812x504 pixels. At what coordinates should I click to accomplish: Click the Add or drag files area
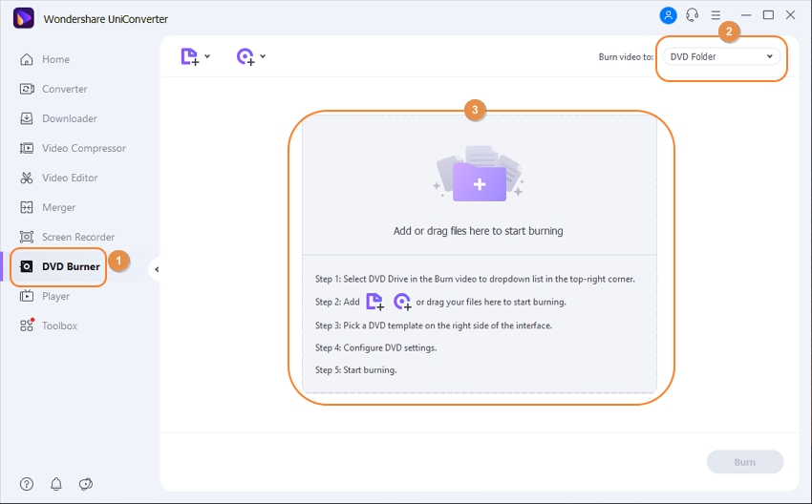tap(479, 231)
